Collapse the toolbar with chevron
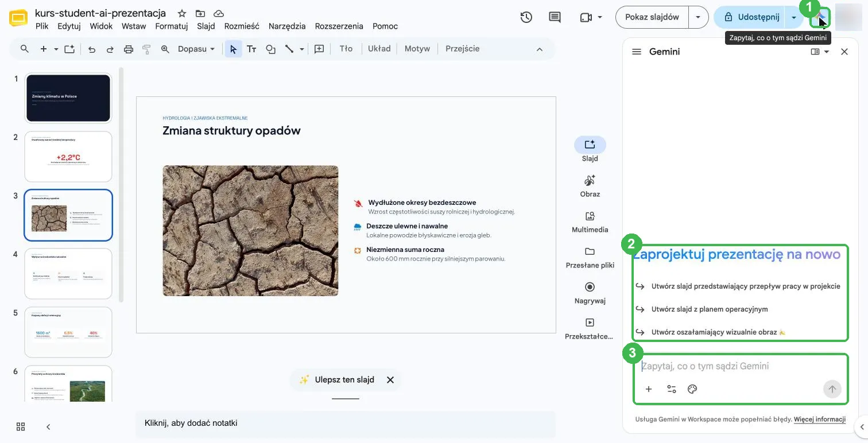This screenshot has width=868, height=443. tap(539, 49)
